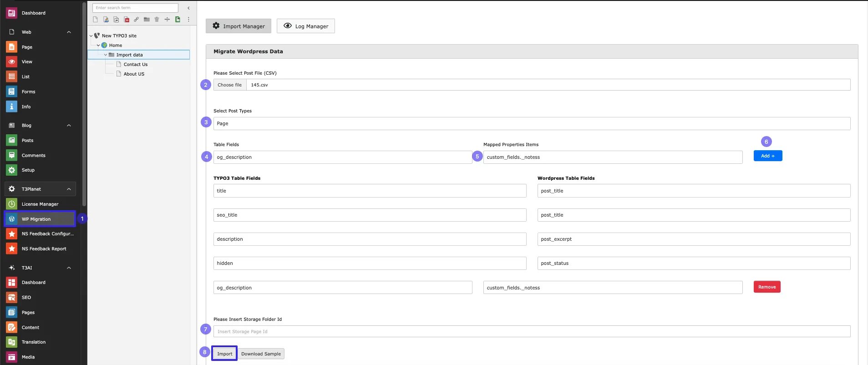Click the green page icon in toolbar
This screenshot has height=365, width=868.
[x=178, y=20]
